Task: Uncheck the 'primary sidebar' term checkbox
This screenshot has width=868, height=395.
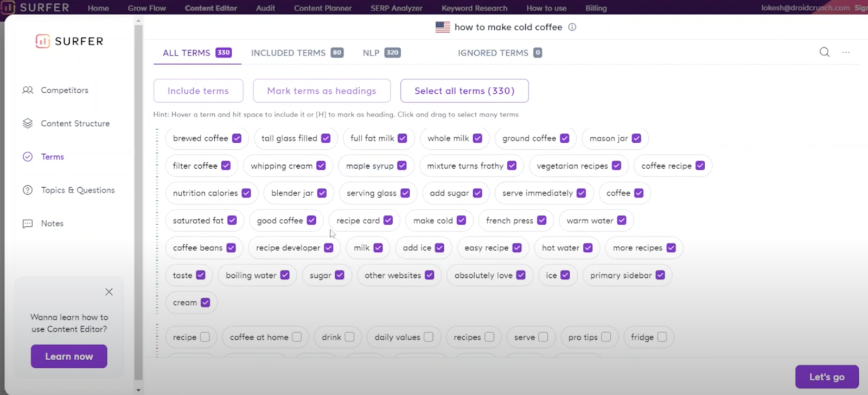Action: point(660,275)
